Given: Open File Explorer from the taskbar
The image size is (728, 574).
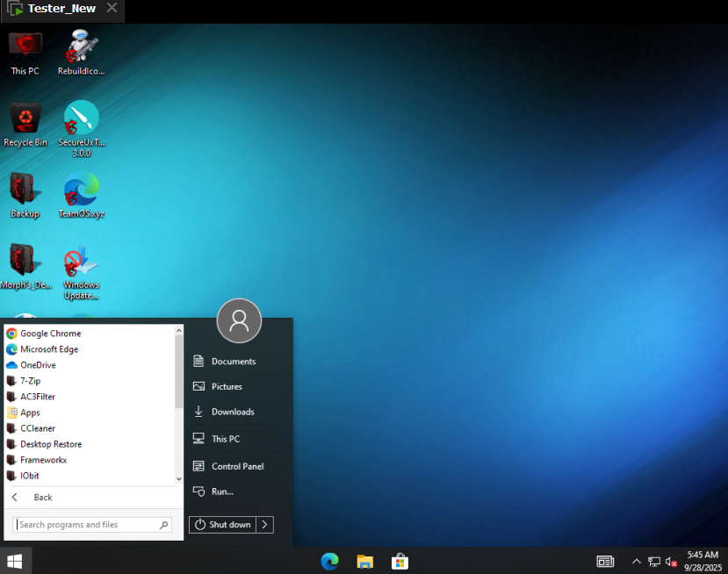Looking at the screenshot, I should 365,561.
